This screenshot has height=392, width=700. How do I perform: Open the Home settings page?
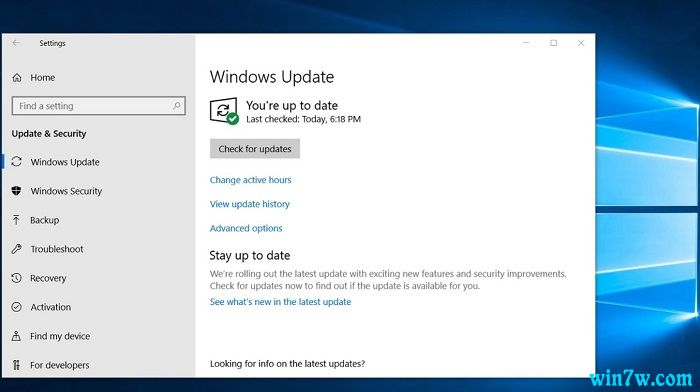43,78
